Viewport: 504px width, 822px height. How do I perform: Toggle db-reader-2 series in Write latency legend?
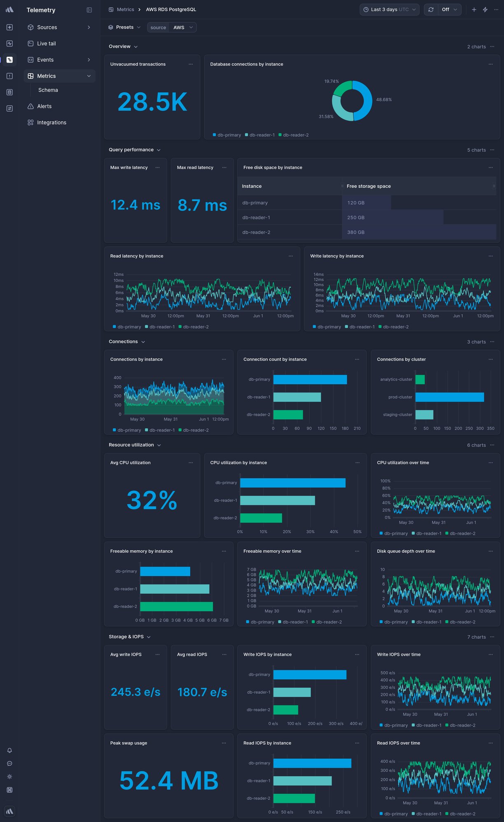tap(393, 327)
